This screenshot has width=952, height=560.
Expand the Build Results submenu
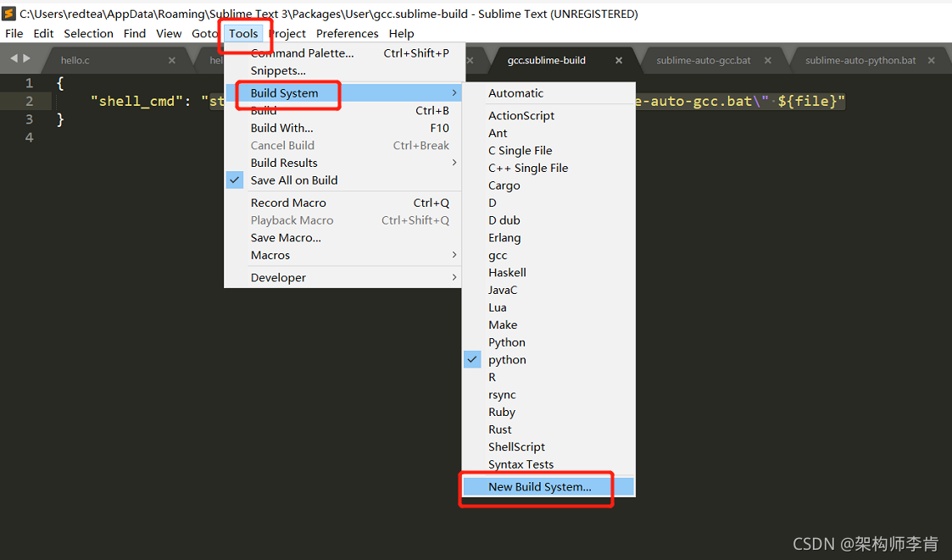coord(343,163)
